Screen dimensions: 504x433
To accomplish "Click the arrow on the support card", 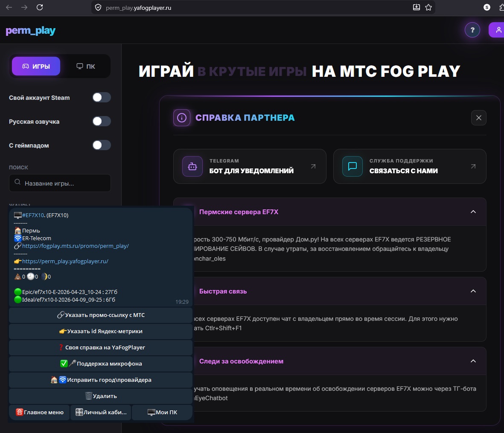I will (x=473, y=166).
